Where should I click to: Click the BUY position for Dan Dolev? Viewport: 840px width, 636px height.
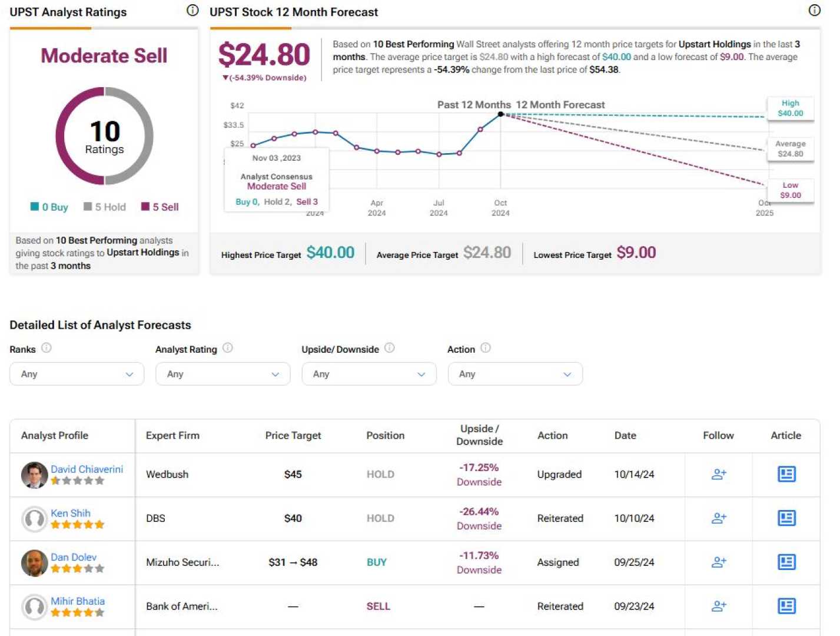[x=377, y=562]
